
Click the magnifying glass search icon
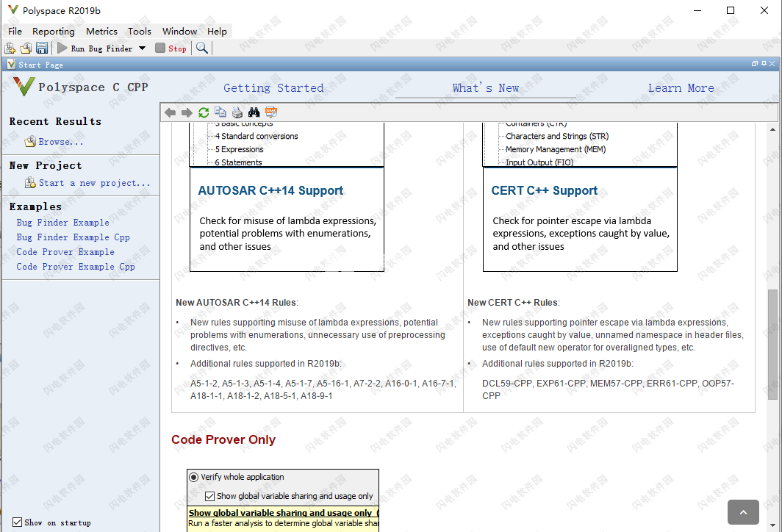[201, 48]
